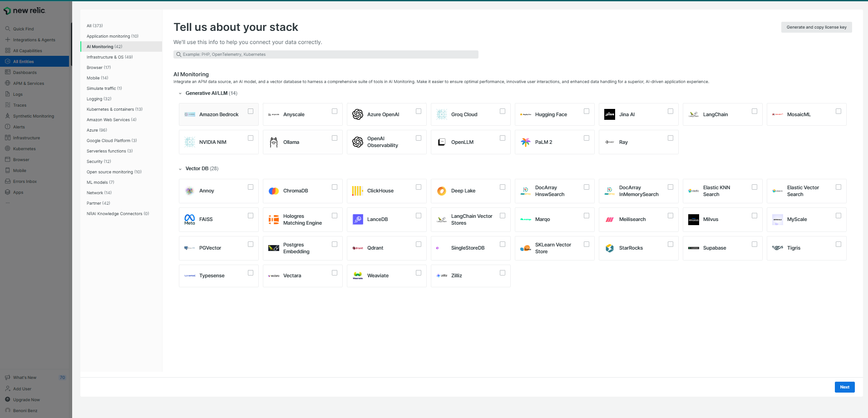868x418 pixels.
Task: Click the ChromaDB logo icon
Action: (274, 191)
